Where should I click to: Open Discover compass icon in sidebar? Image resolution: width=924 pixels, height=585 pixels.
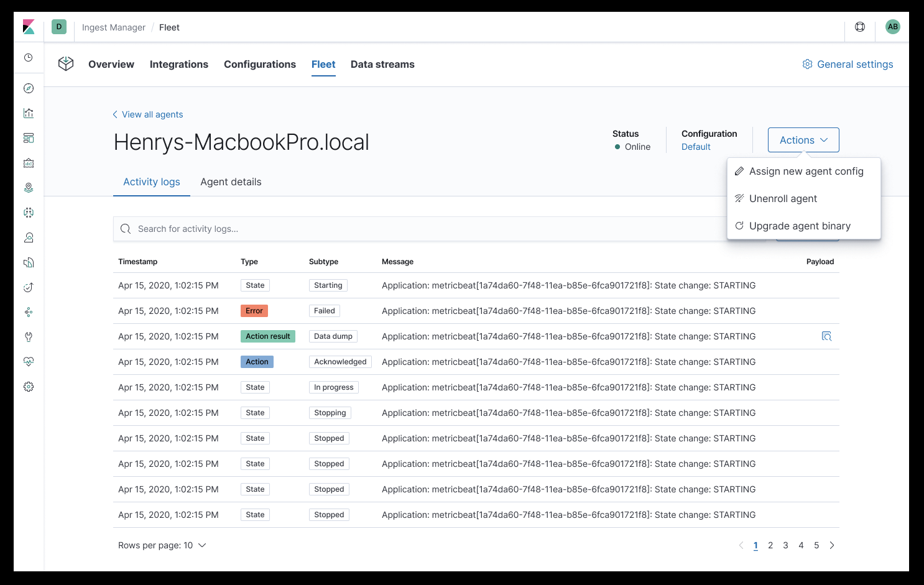[x=29, y=88]
